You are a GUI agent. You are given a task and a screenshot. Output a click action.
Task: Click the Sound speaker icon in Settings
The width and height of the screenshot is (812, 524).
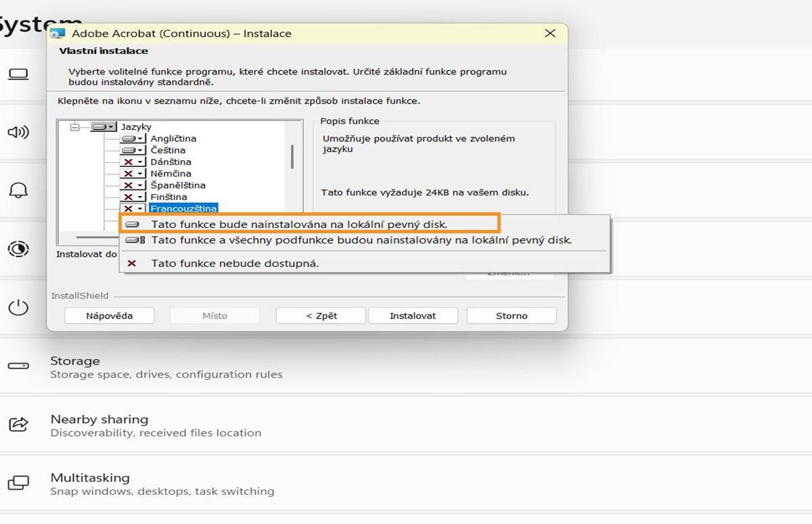click(18, 132)
